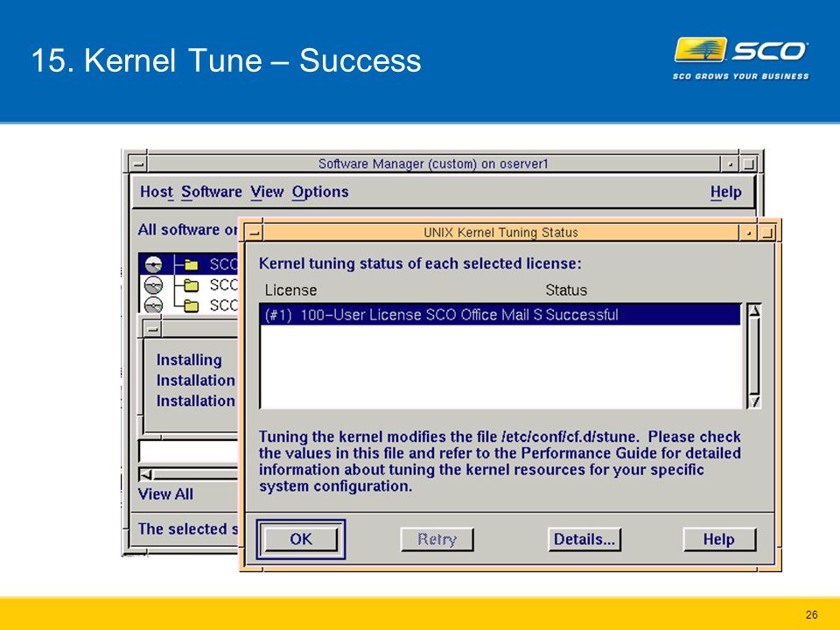Screen dimensions: 840x630
Task: Open Host menu in Software Manager
Action: pos(157,192)
